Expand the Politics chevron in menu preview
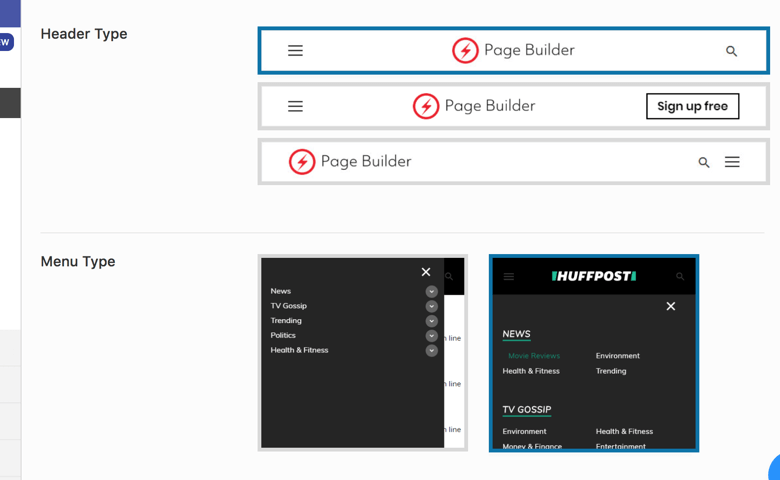The image size is (780, 480). coord(431,336)
